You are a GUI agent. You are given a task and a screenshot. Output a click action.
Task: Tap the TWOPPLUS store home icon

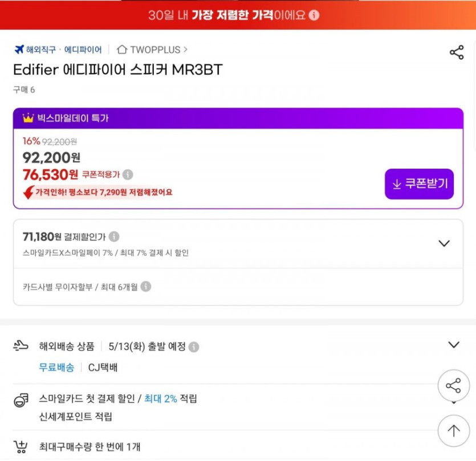[x=121, y=50]
